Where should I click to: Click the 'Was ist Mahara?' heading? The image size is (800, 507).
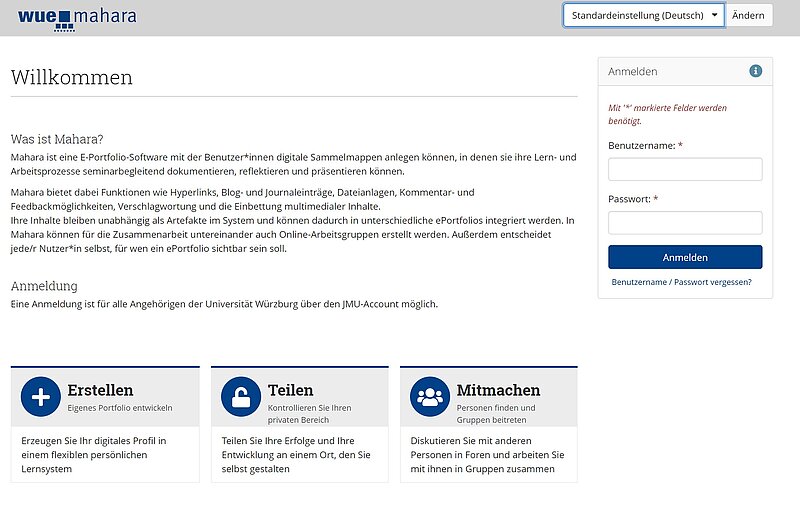(x=57, y=139)
